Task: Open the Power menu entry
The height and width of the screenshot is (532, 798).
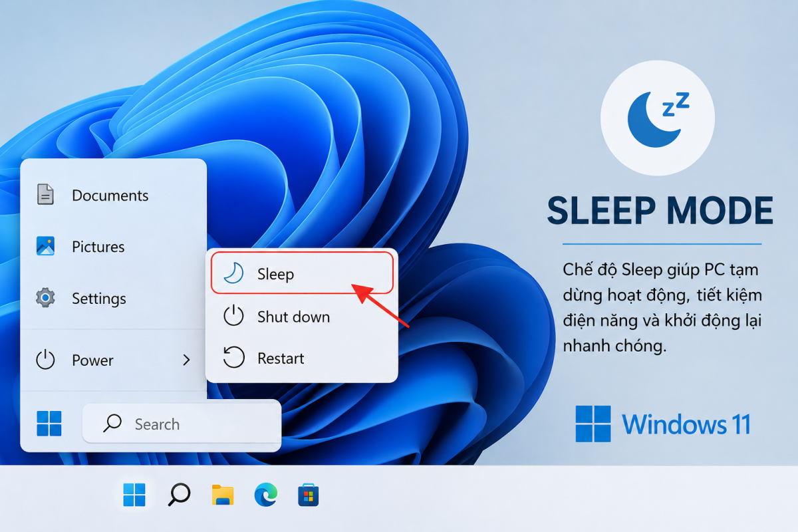Action: pyautogui.click(x=113, y=360)
